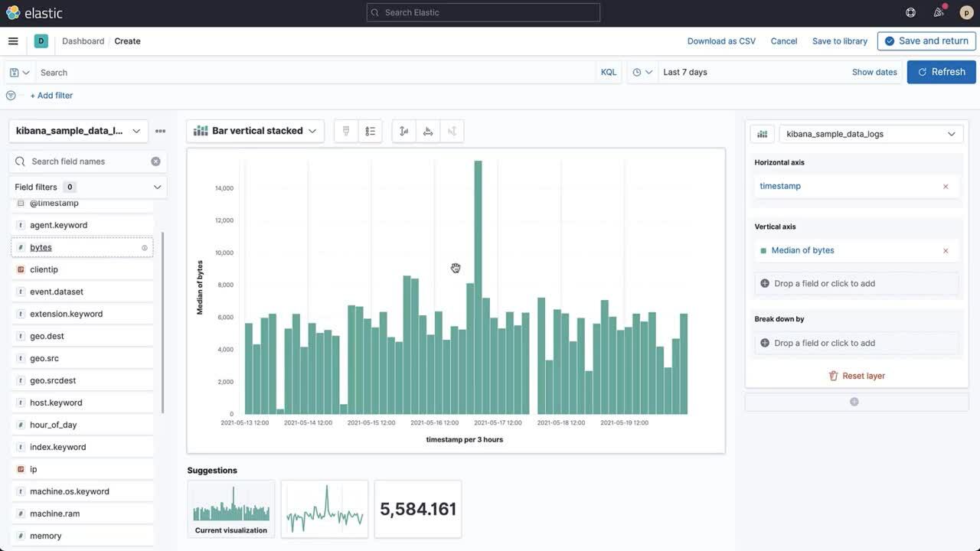Open bottom axis settings icon
This screenshot has width=980, height=551.
coord(428,131)
